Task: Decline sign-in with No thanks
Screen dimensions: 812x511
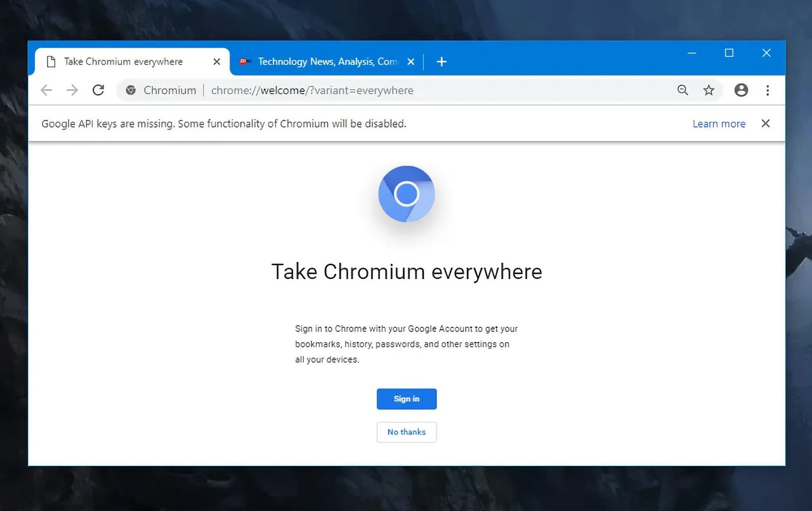Action: tap(406, 432)
